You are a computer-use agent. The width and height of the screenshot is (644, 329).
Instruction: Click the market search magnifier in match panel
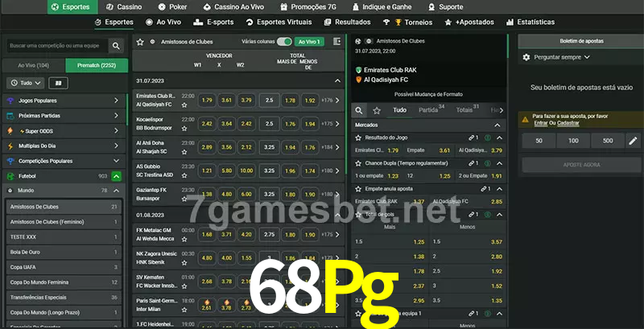360,110
